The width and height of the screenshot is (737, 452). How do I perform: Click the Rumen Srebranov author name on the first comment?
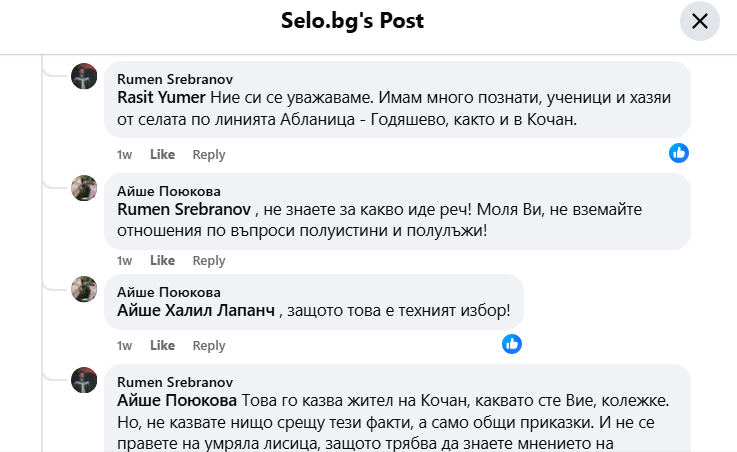tap(176, 78)
